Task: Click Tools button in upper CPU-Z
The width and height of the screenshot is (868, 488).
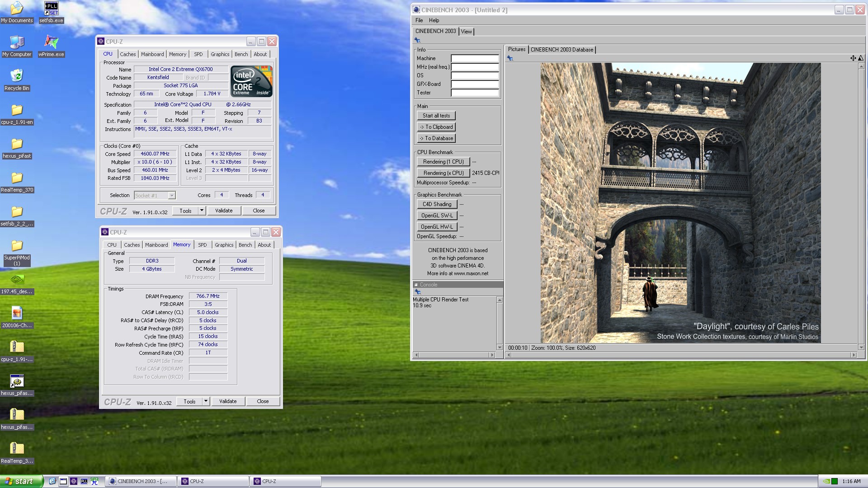Action: point(185,211)
